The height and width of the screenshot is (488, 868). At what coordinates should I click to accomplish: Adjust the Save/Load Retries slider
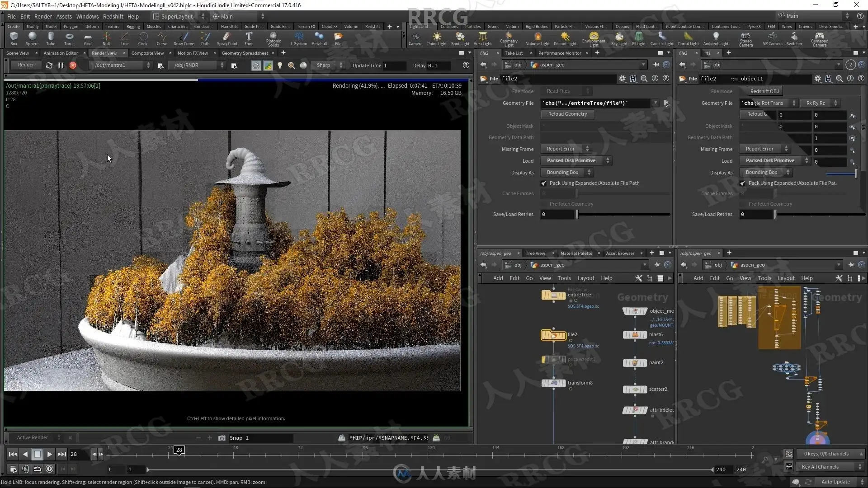click(x=577, y=215)
